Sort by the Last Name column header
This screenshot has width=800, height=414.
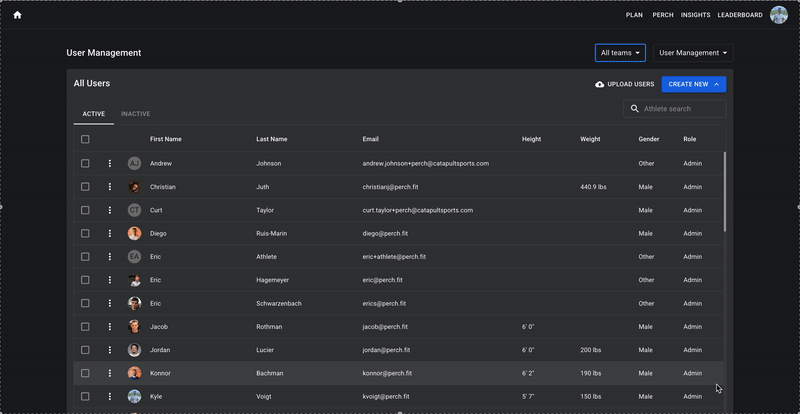tap(271, 139)
